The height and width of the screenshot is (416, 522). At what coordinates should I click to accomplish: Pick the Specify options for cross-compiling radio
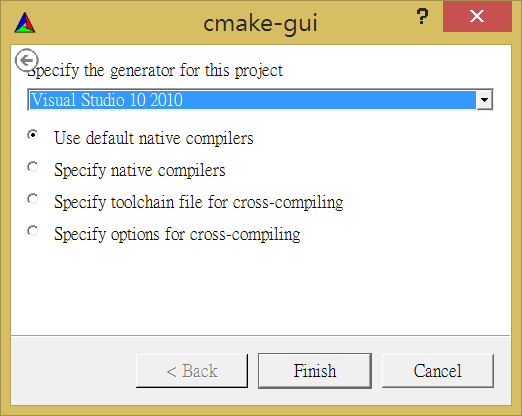(33, 231)
